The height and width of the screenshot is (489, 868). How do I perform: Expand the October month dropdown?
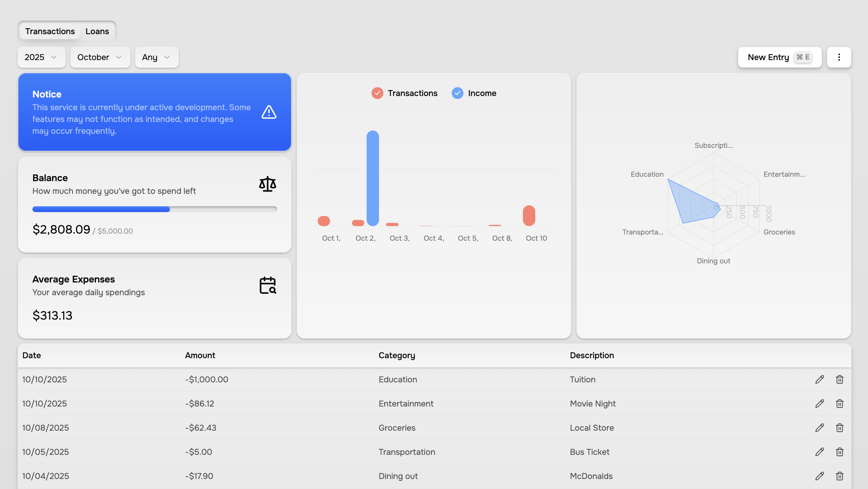point(100,57)
